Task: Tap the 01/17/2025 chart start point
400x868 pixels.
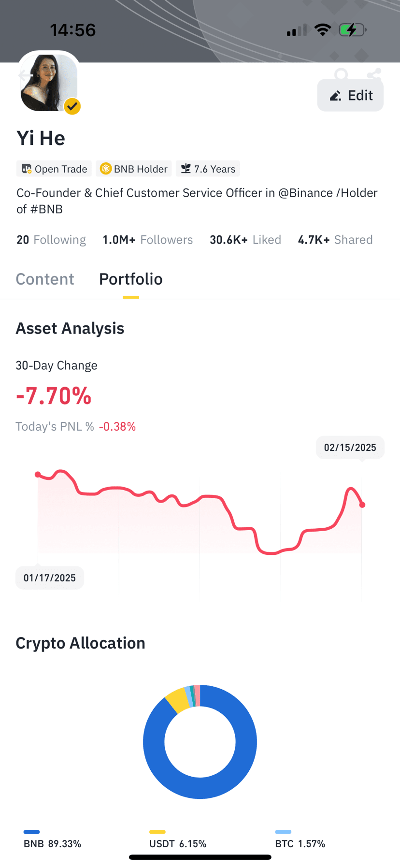Action: [38, 475]
